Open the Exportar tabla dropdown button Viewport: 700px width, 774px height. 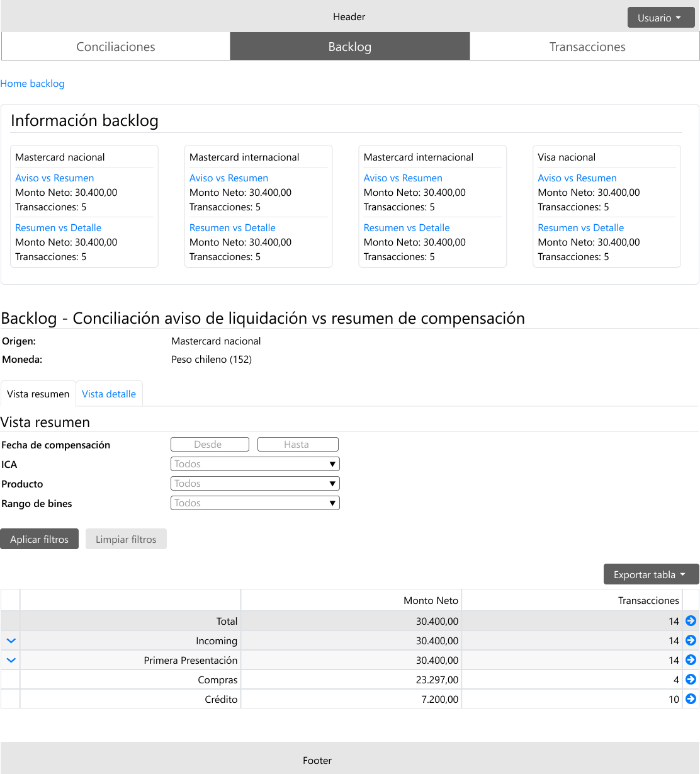point(651,574)
